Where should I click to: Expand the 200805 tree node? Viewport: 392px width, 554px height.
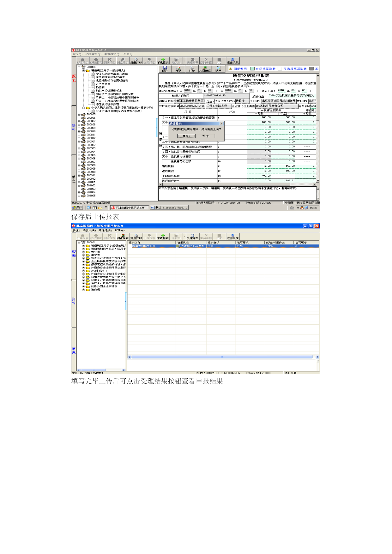click(x=79, y=115)
